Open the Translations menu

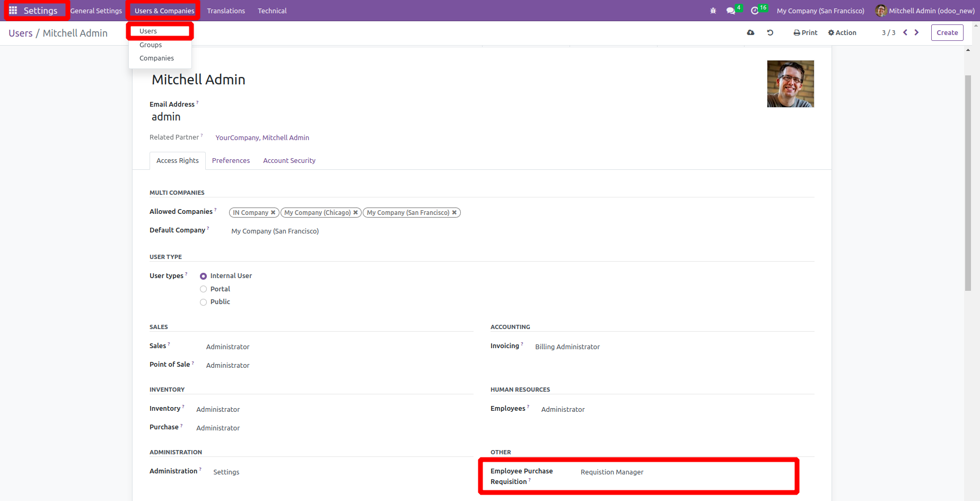click(226, 11)
